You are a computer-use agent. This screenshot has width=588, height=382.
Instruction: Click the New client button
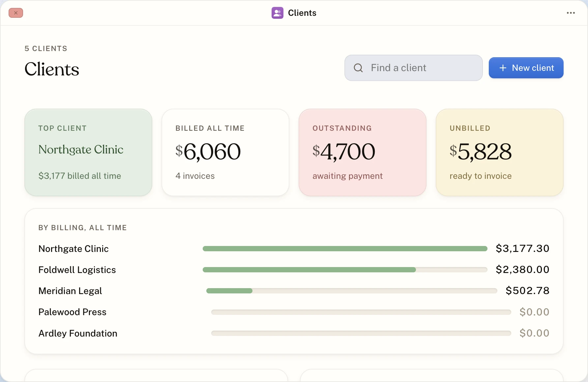[526, 68]
